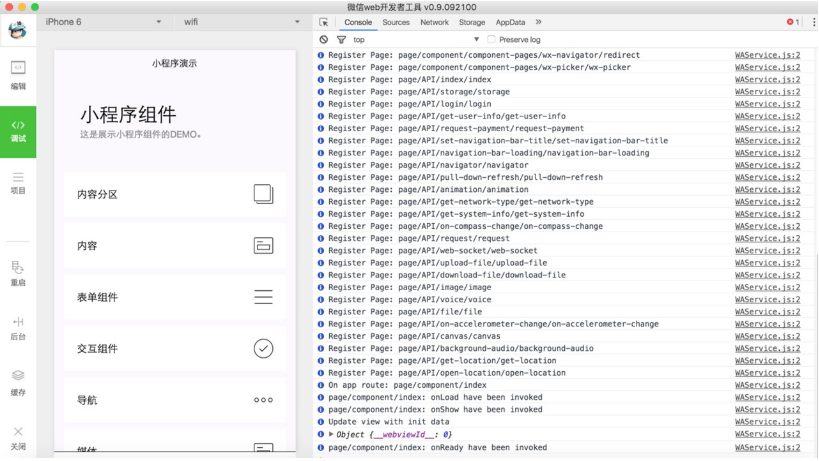
Task: Click the 后台 background sidebar icon
Action: pos(18,328)
